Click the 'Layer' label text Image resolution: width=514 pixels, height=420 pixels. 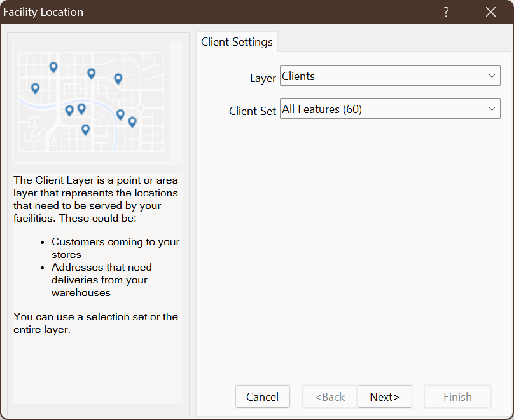[x=263, y=78]
